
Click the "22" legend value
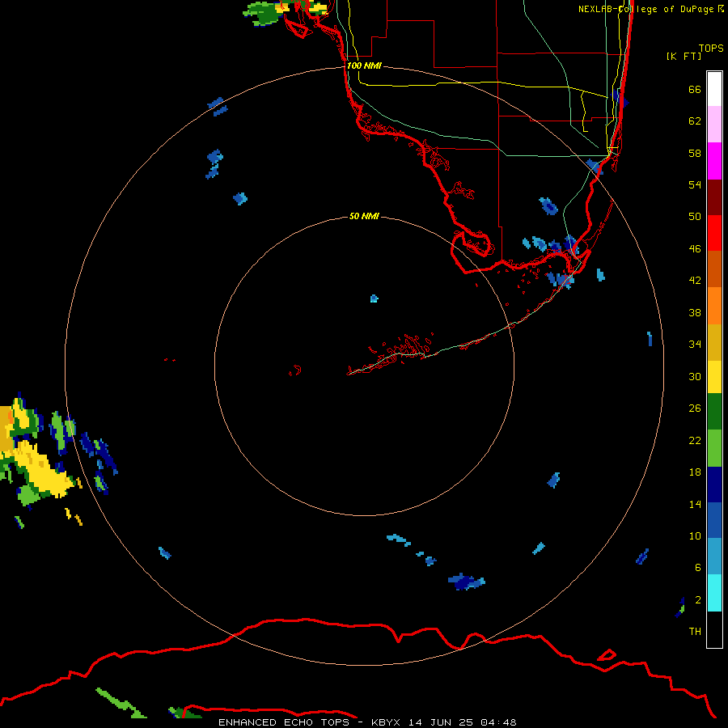coord(695,441)
